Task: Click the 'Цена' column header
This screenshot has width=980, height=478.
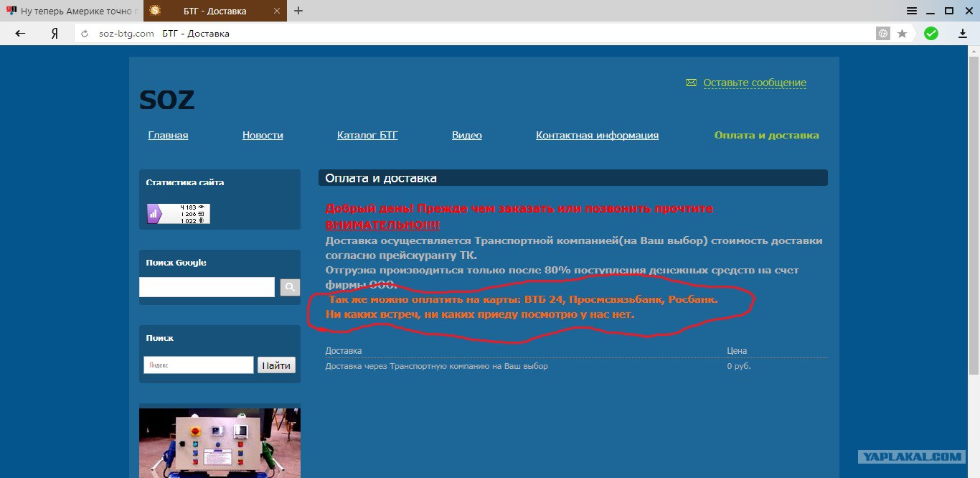Action: [737, 351]
